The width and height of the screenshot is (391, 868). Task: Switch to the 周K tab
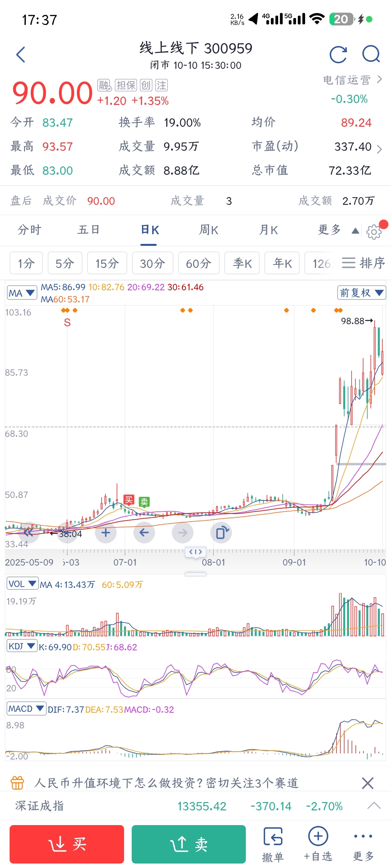(x=209, y=230)
